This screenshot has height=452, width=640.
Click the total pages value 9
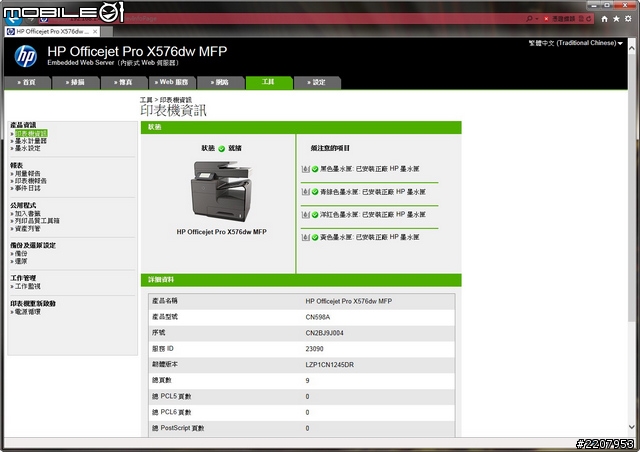click(307, 381)
